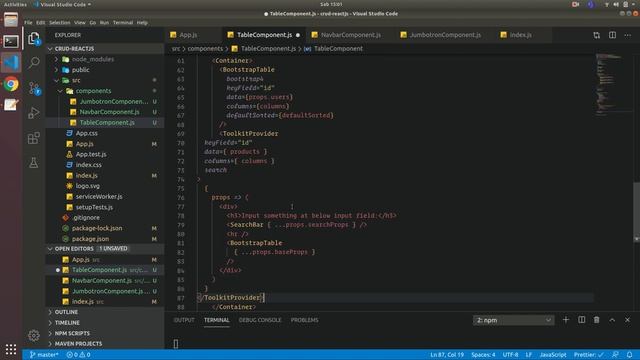Switch to the NavbarComponent.js tab
The height and width of the screenshot is (360, 640).
[350, 35]
